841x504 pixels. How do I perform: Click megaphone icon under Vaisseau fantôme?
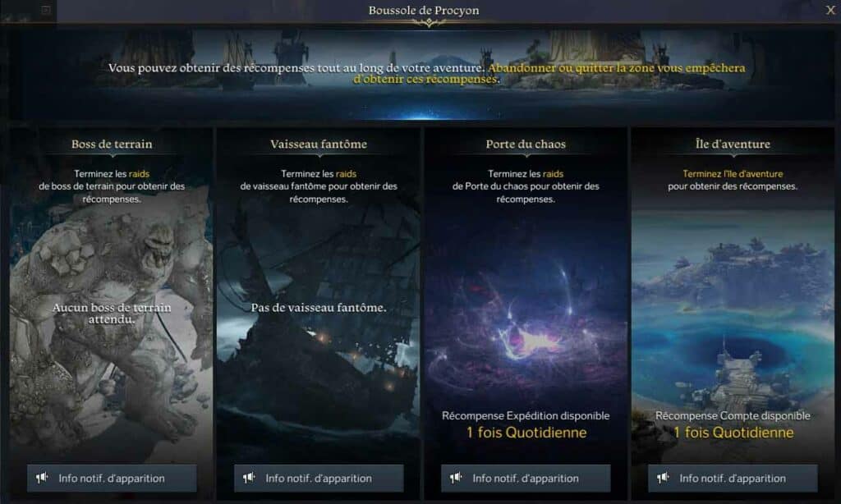pyautogui.click(x=249, y=478)
